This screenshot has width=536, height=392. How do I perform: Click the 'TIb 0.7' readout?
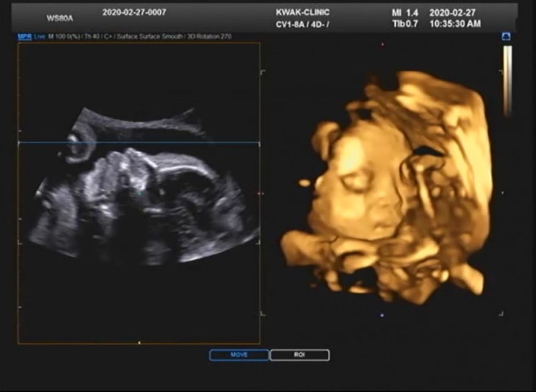(x=405, y=24)
